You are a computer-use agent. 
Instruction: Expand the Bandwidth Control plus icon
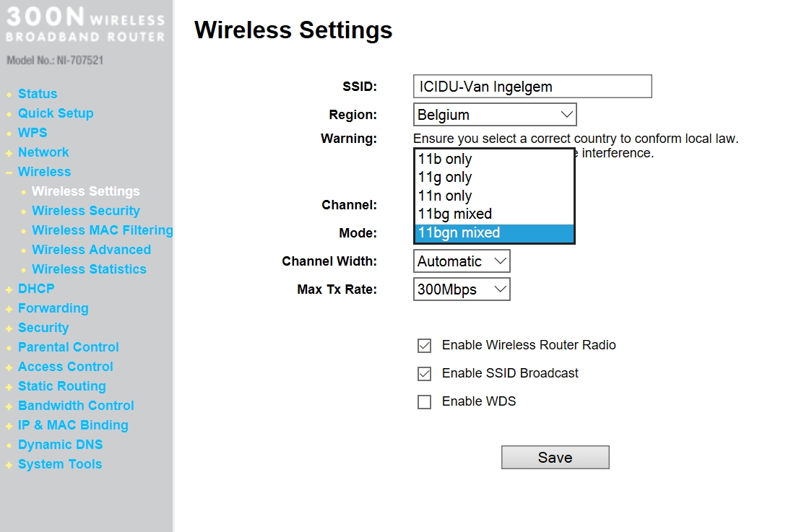tap(9, 406)
